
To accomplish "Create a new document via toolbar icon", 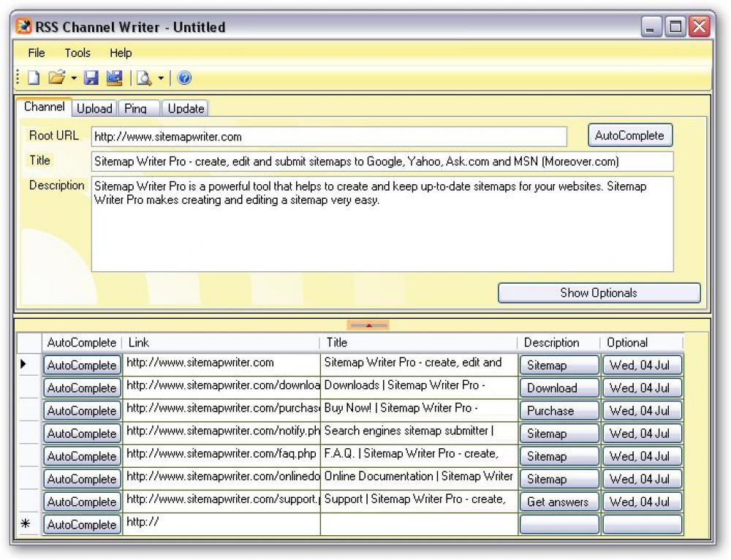I will click(x=34, y=77).
